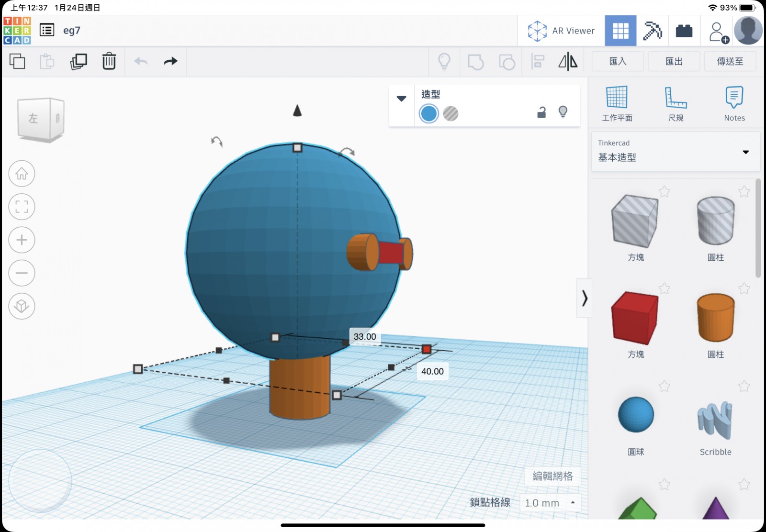The width and height of the screenshot is (766, 532).
Task: Click the 40.00 dimension value
Action: point(432,371)
